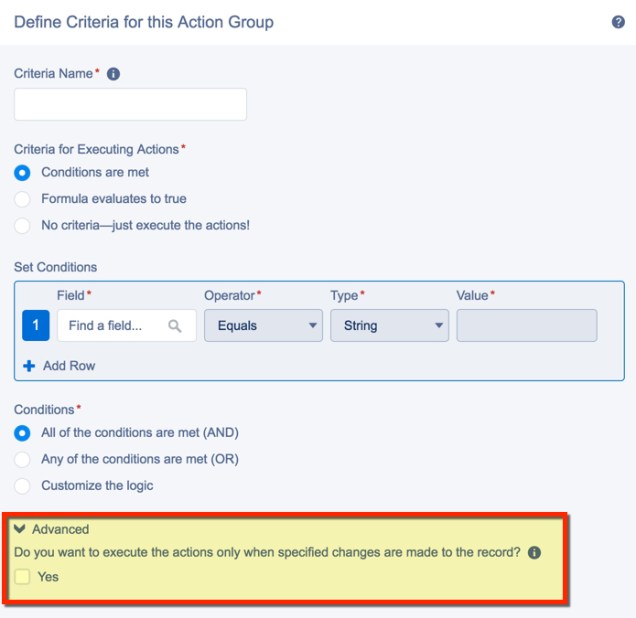Click the Add Row link
The height and width of the screenshot is (618, 636).
click(69, 366)
